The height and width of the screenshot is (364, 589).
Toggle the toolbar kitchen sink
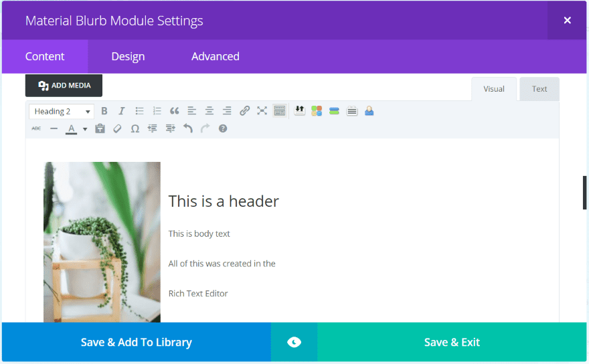(280, 111)
